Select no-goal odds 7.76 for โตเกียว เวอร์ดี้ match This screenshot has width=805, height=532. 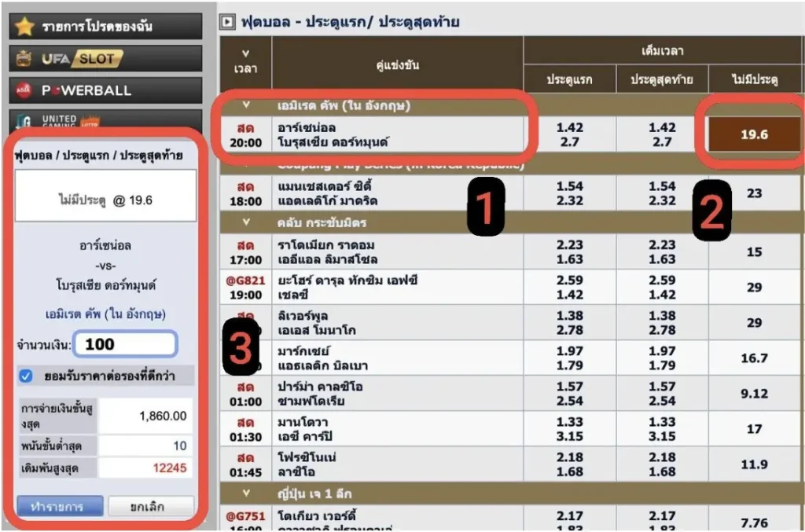[754, 523]
